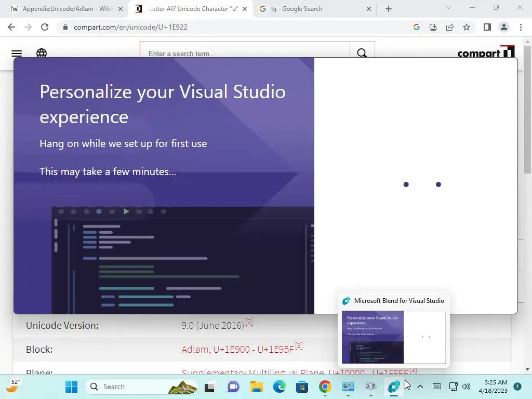Open a new Chrome tab
This screenshot has height=399, width=532.
[x=389, y=9]
